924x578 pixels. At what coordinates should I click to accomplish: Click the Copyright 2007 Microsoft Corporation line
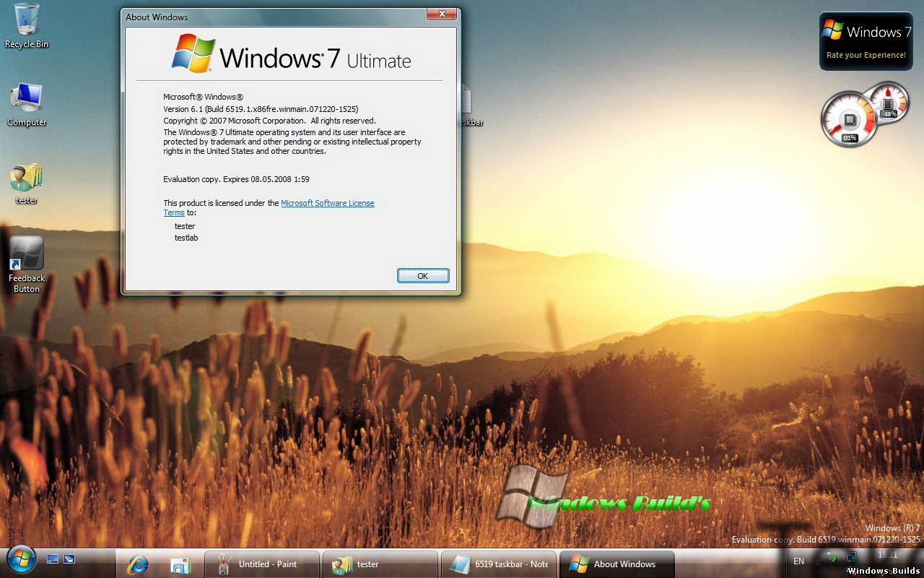click(269, 121)
